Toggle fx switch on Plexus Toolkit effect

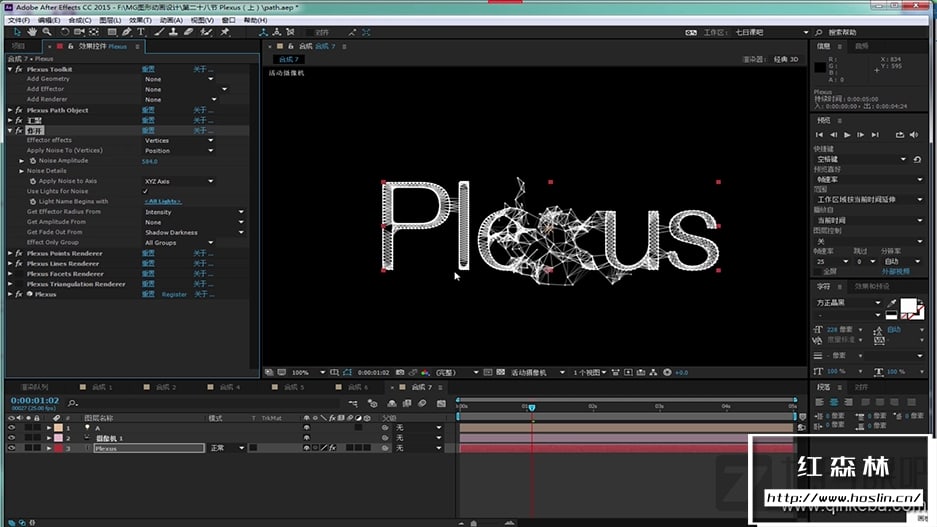click(x=19, y=69)
